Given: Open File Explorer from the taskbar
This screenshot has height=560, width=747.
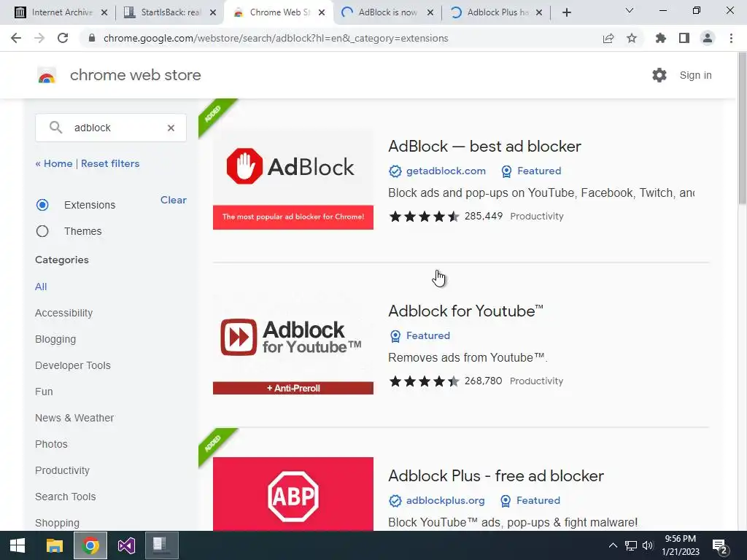Looking at the screenshot, I should pyautogui.click(x=54, y=545).
